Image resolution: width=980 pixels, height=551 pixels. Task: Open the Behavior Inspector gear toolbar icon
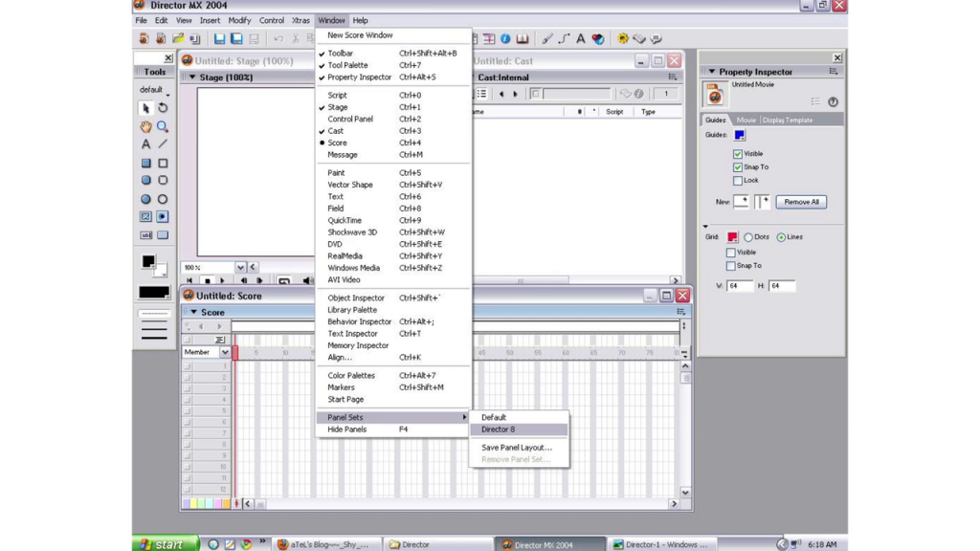pos(623,38)
